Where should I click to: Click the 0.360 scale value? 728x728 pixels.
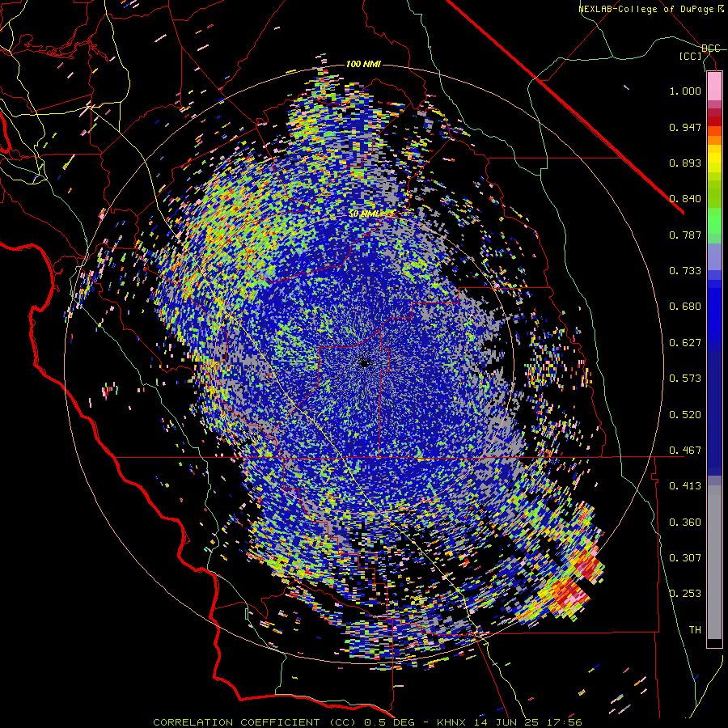[685, 523]
